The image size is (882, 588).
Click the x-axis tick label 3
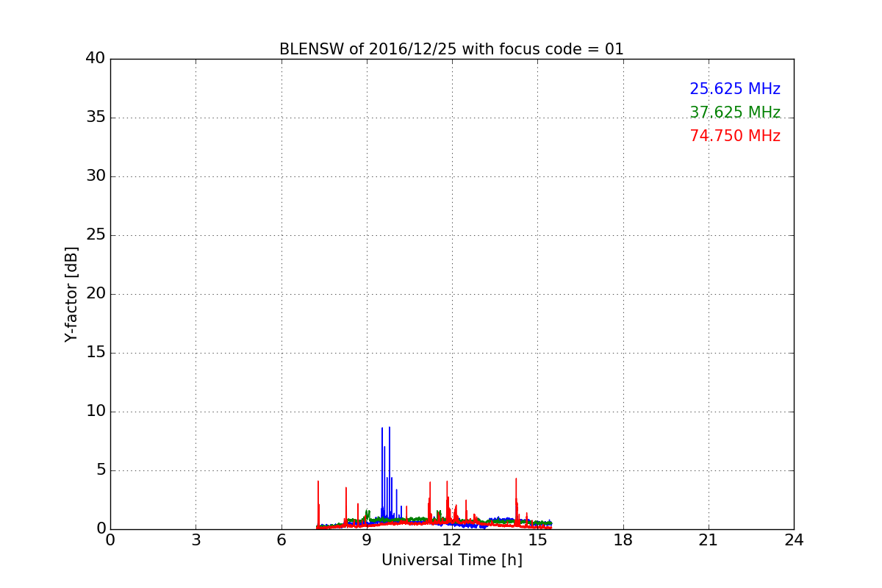[x=196, y=540]
